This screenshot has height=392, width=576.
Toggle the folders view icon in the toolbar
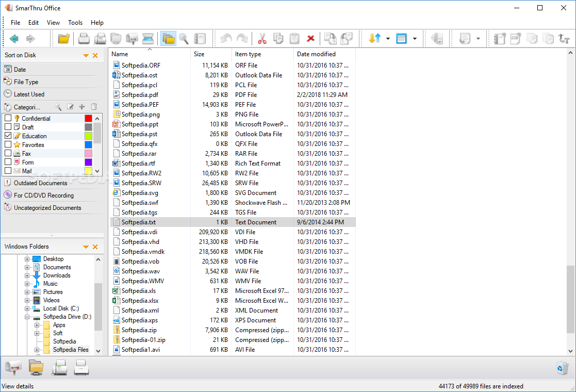pos(168,38)
